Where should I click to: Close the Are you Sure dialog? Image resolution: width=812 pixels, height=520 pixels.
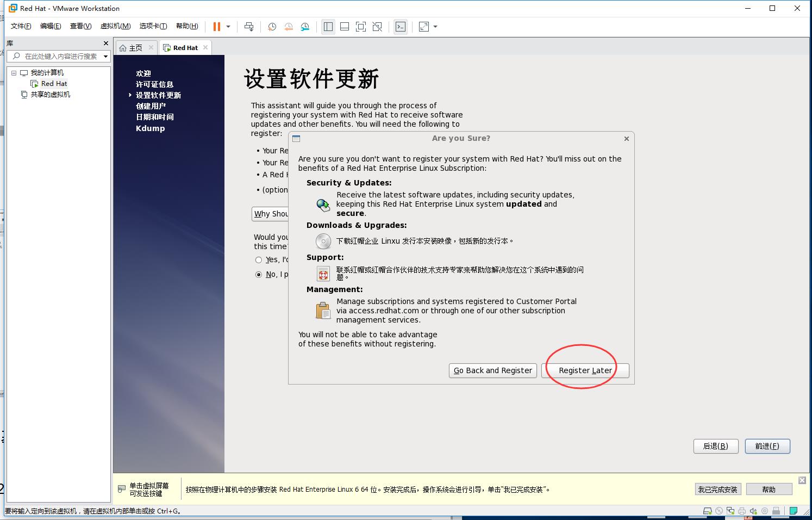point(627,139)
